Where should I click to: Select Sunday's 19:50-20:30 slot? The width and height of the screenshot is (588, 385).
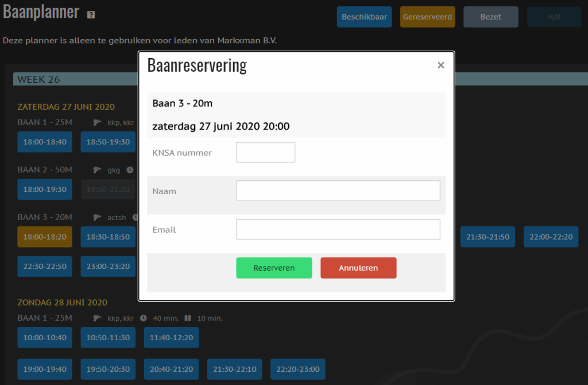108,369
